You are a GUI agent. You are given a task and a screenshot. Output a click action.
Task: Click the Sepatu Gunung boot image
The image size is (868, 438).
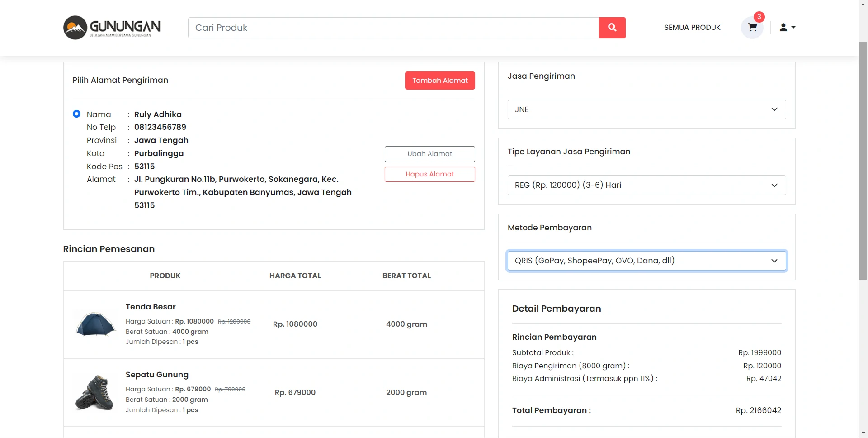[x=94, y=392]
